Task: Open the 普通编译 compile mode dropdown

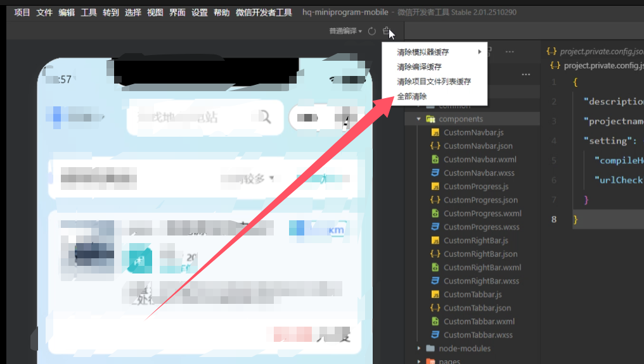Action: pos(345,31)
